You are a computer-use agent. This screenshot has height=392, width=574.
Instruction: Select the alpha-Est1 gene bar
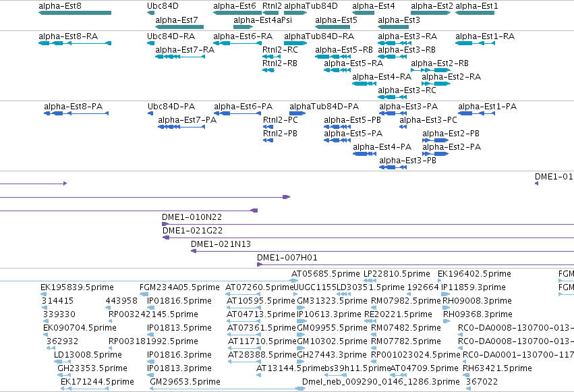pyautogui.click(x=475, y=13)
